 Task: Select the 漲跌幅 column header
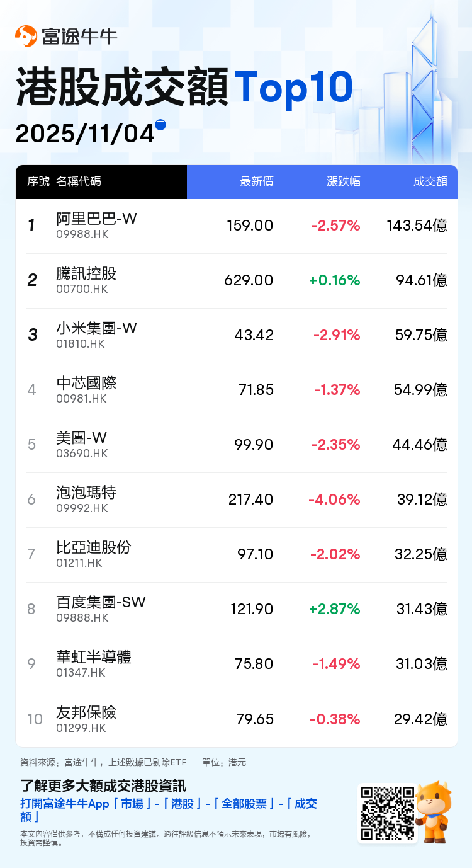[x=343, y=182]
